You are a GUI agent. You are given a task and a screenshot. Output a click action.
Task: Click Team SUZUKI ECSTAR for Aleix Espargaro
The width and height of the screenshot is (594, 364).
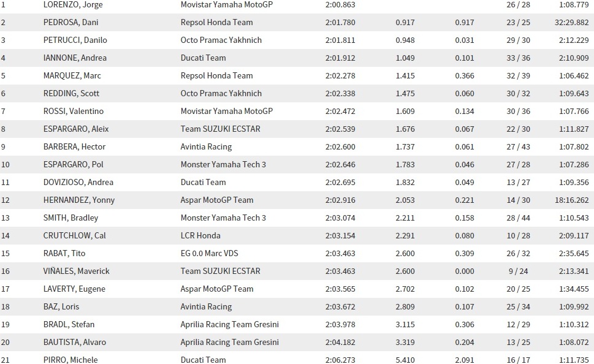click(221, 129)
